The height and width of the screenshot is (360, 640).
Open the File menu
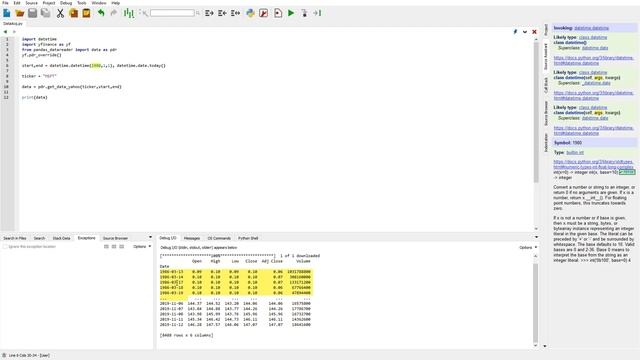(5, 3)
